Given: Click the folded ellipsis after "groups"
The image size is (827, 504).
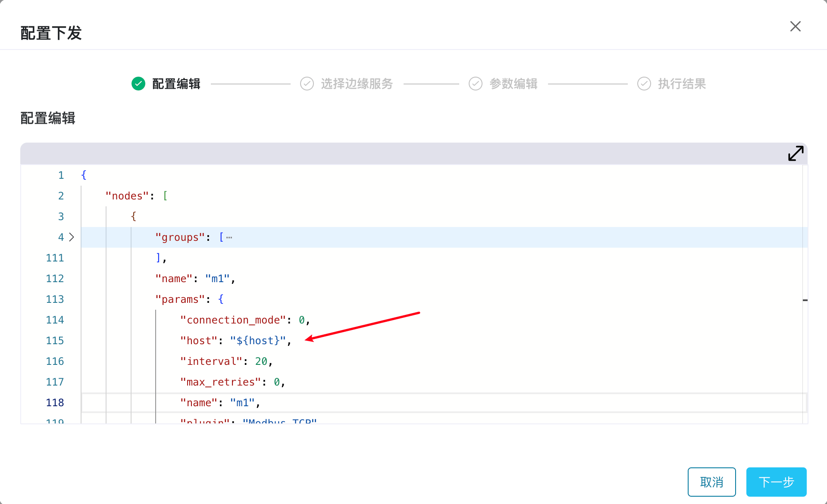Looking at the screenshot, I should (229, 237).
